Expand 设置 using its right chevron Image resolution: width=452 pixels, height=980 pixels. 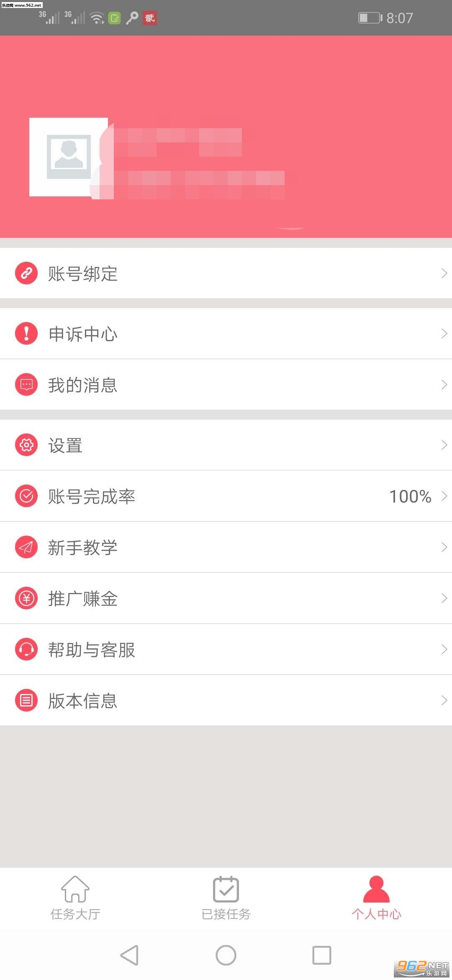[444, 445]
